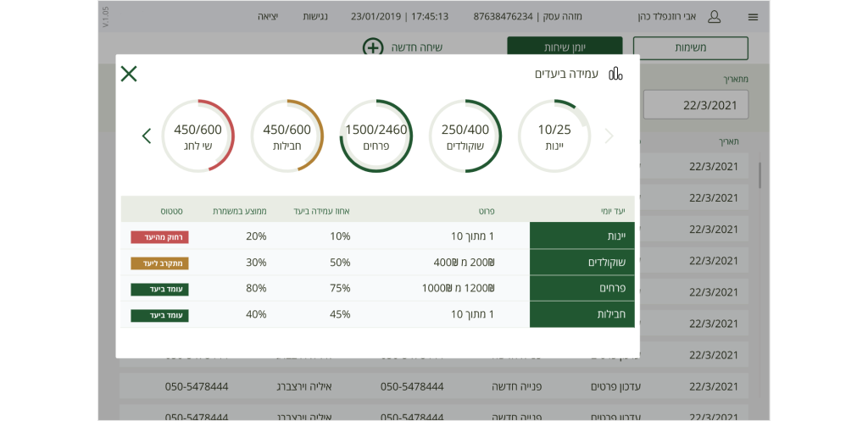Image resolution: width=868 pixels, height=421 pixels.
Task: Switch to the משימות tab
Action: click(691, 47)
